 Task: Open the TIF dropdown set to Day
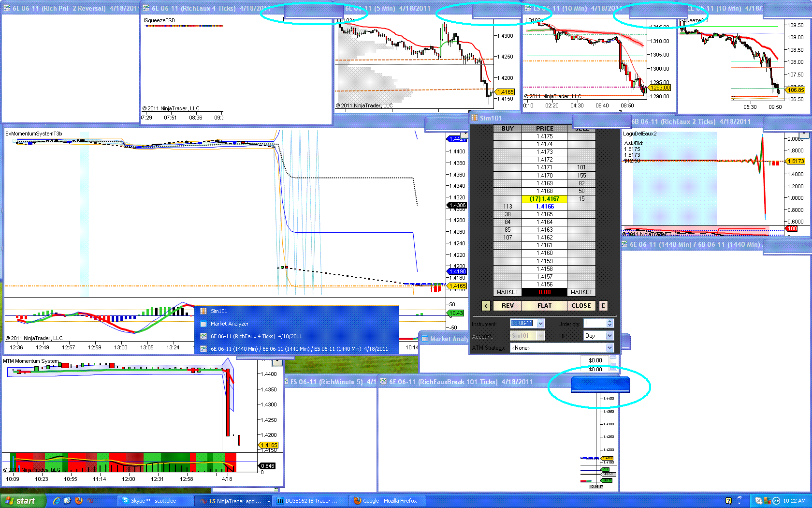pyautogui.click(x=609, y=336)
